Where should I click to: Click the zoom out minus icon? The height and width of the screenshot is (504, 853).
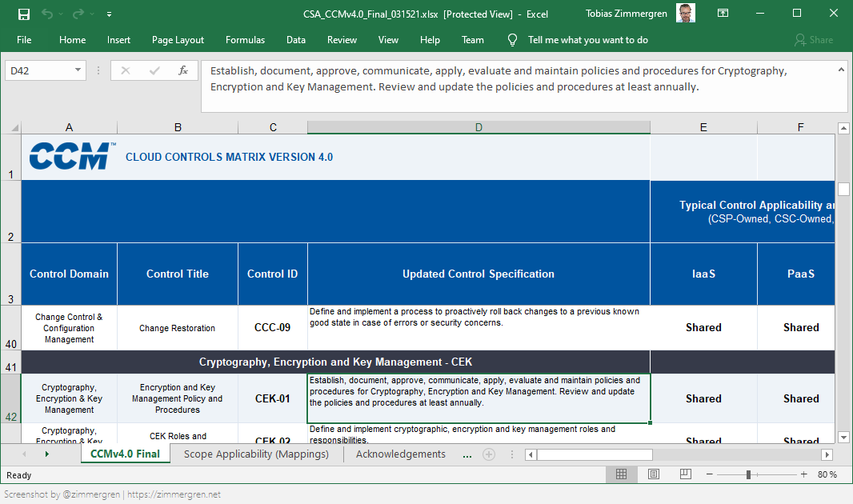[x=710, y=474]
